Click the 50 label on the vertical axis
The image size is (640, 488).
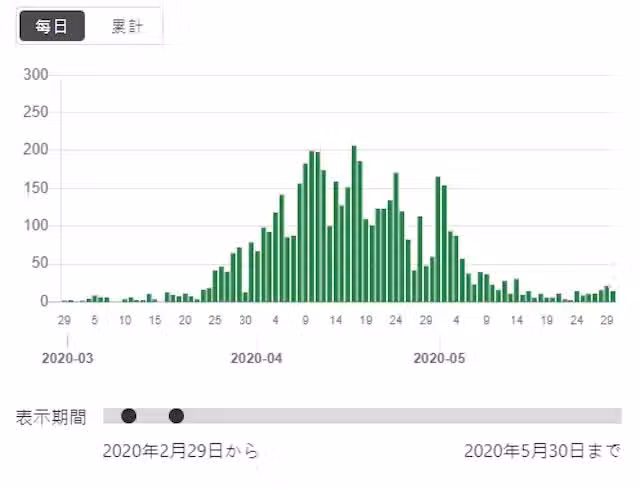coord(40,263)
